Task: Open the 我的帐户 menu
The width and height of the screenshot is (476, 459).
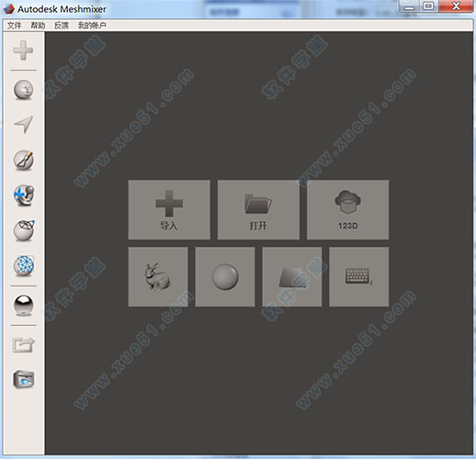Action: tap(92, 26)
